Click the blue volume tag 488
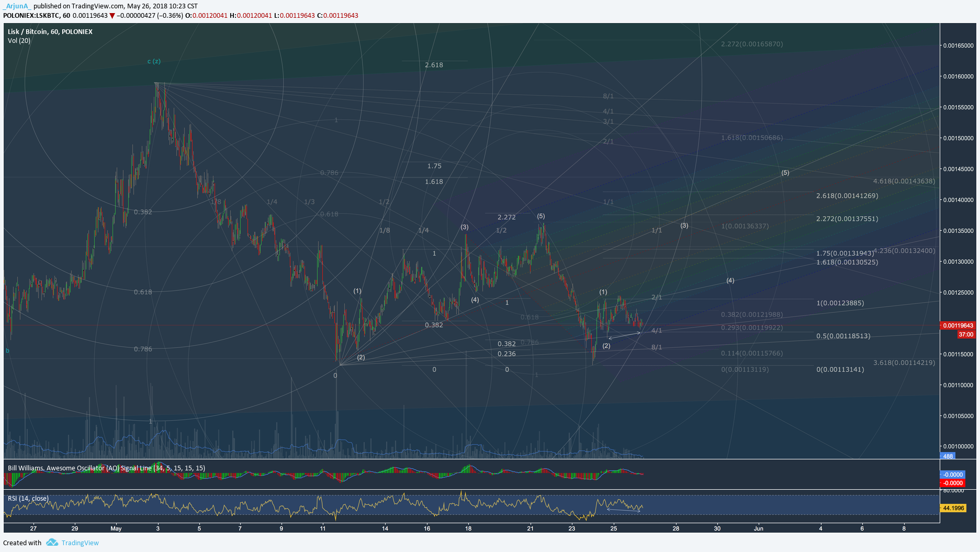 [948, 456]
